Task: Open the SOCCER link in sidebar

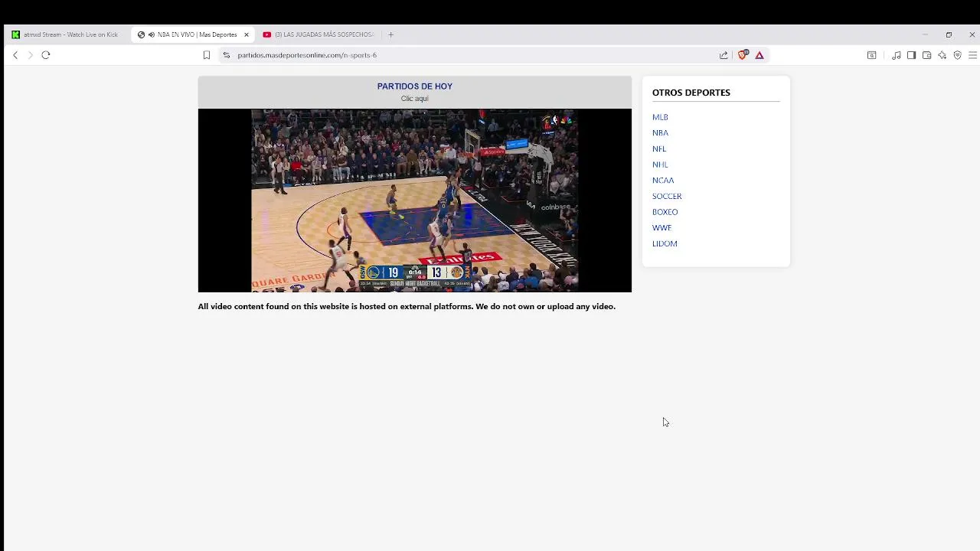Action: click(x=667, y=197)
